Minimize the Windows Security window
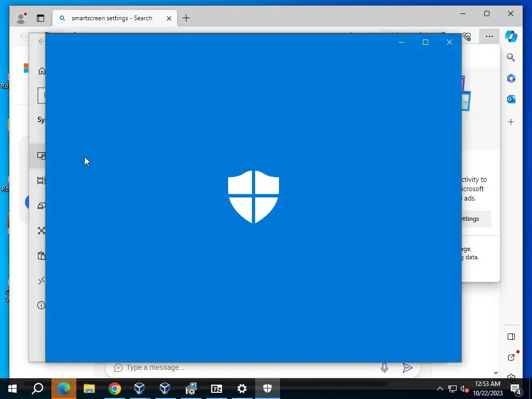 click(x=402, y=42)
